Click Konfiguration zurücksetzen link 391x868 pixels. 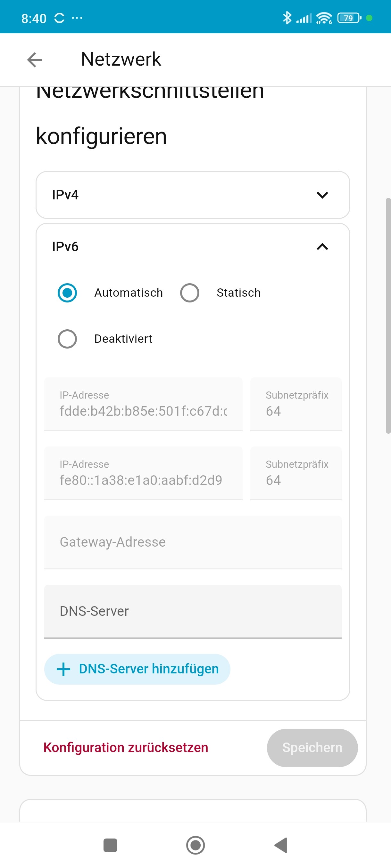[x=126, y=747]
